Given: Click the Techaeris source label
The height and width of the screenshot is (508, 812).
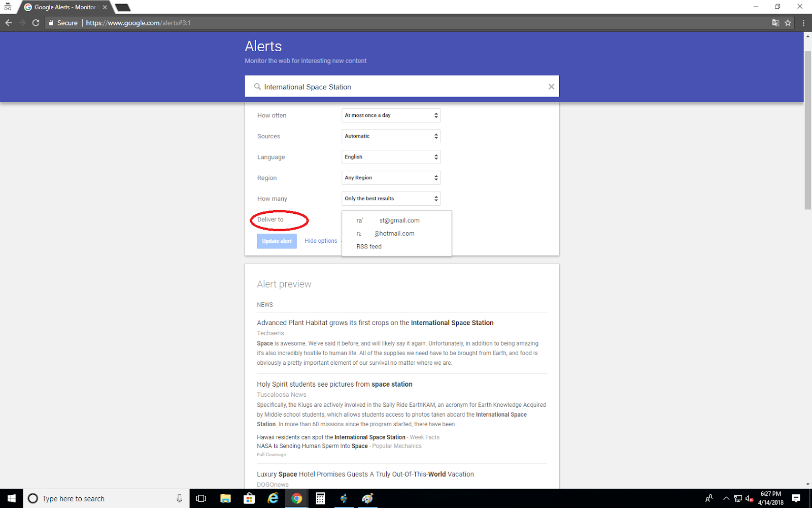Looking at the screenshot, I should pyautogui.click(x=270, y=333).
